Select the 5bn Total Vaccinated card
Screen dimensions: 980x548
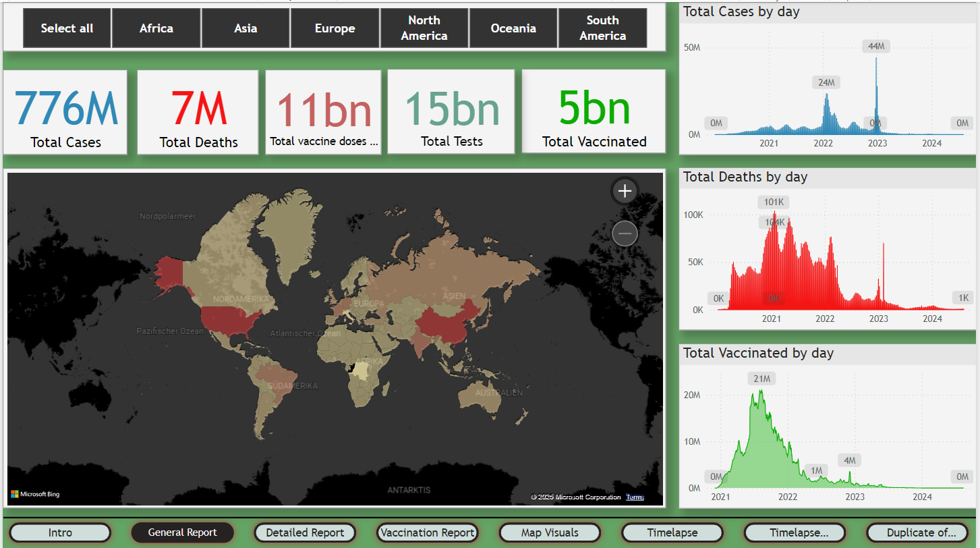tap(594, 112)
